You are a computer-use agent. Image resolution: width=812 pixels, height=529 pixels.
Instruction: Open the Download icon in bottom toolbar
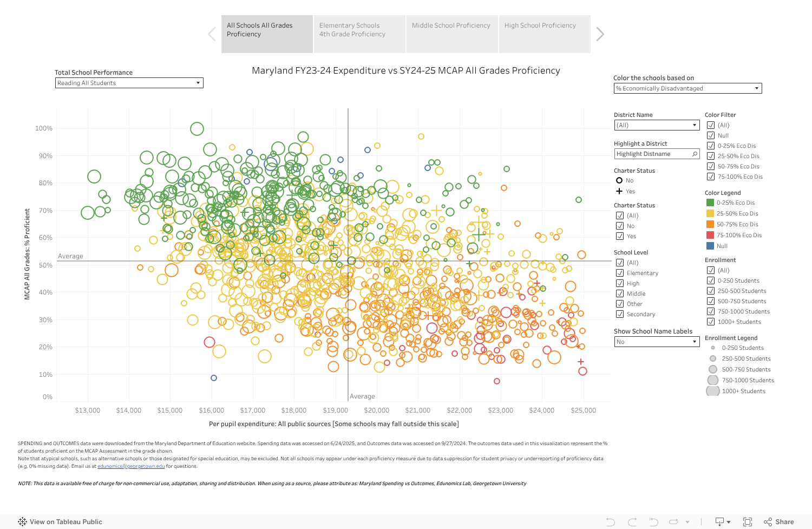click(720, 521)
